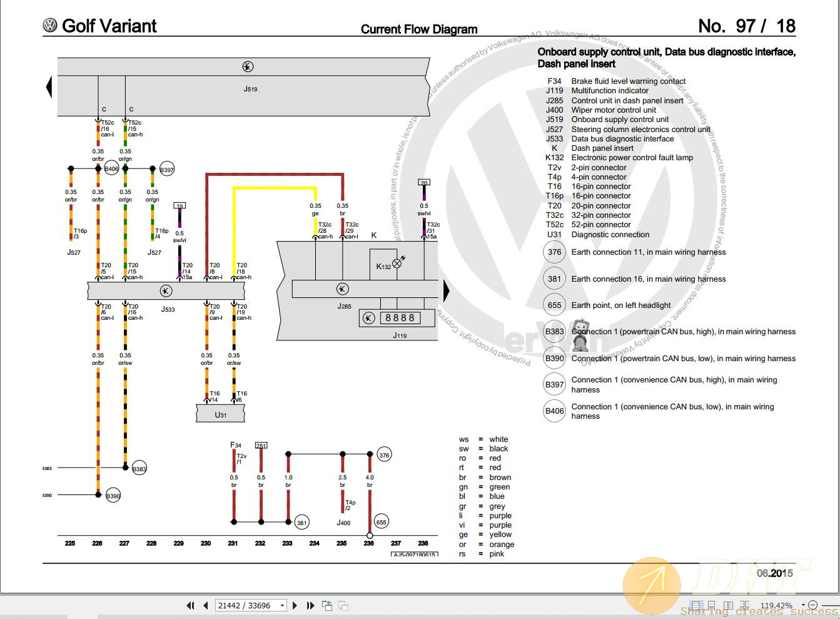
Task: Open the zoom level dropdown arrow
Action: click(802, 605)
